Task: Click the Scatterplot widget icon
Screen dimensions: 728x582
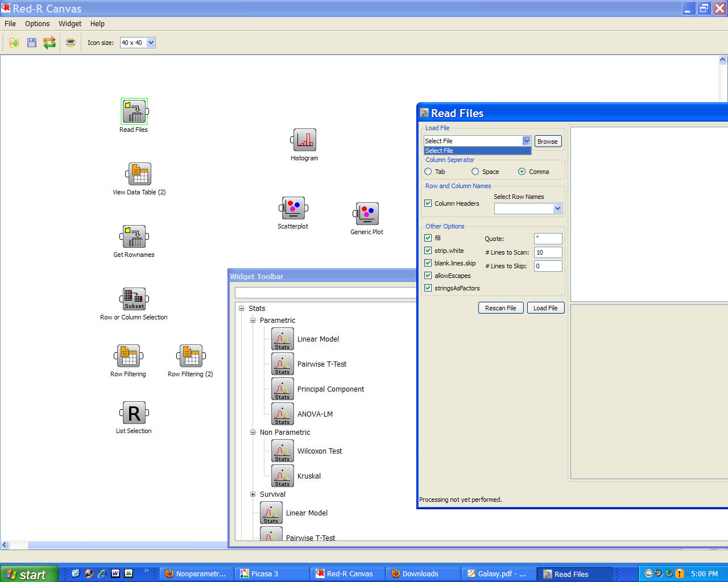Action: 293,208
